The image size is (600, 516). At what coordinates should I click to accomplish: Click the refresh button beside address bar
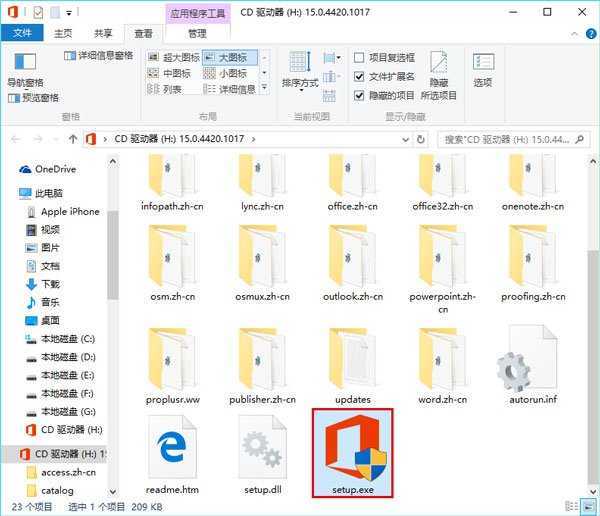coord(421,139)
